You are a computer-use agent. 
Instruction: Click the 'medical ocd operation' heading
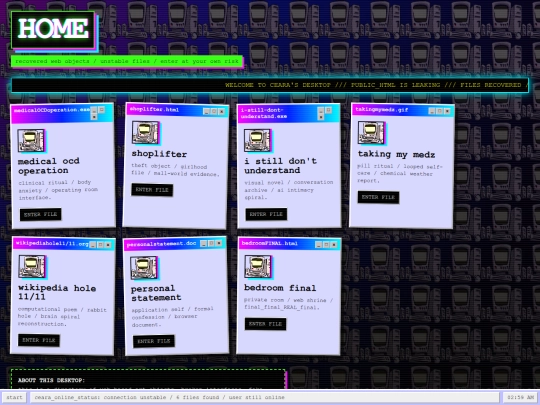click(x=49, y=166)
